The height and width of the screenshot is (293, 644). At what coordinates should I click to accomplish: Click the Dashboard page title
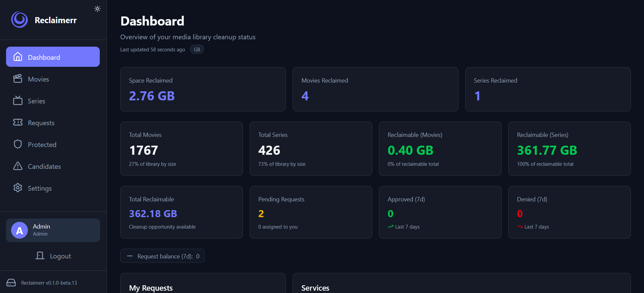[152, 21]
